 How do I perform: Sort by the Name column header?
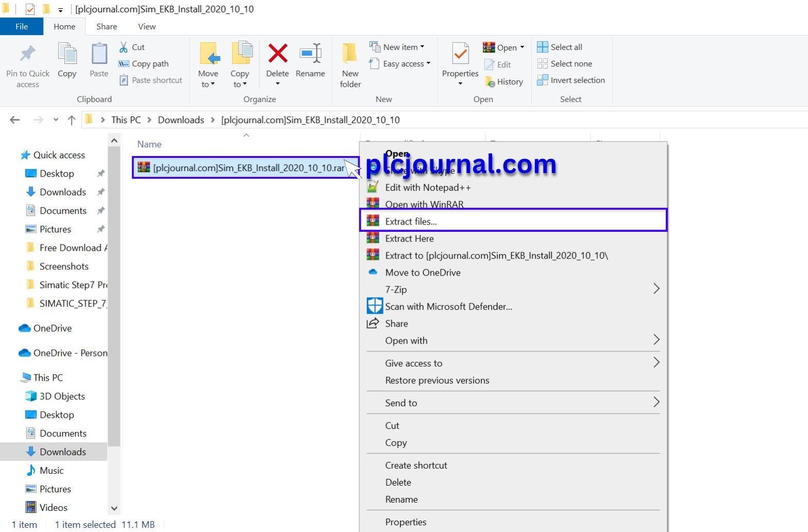[149, 144]
